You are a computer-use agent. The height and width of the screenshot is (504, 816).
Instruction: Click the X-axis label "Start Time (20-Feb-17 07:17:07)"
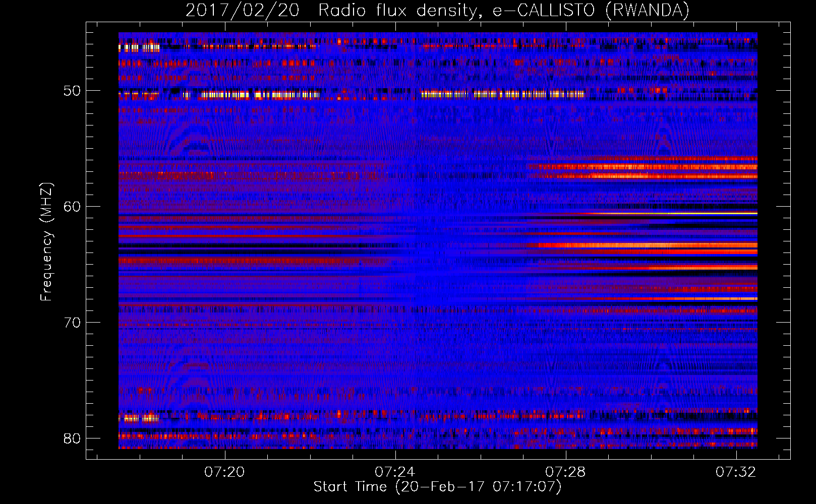click(437, 487)
